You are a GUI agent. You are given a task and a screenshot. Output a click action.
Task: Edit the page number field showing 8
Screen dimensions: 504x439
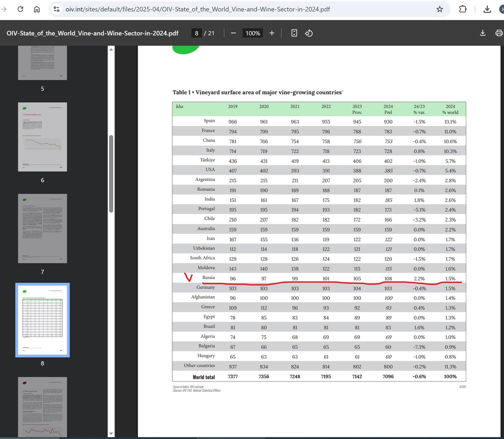196,33
